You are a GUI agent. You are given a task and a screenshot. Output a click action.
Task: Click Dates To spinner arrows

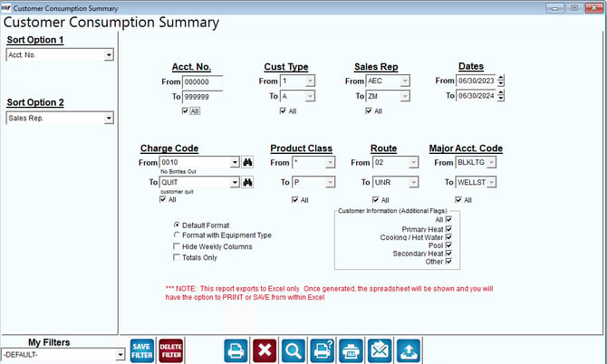pos(501,96)
